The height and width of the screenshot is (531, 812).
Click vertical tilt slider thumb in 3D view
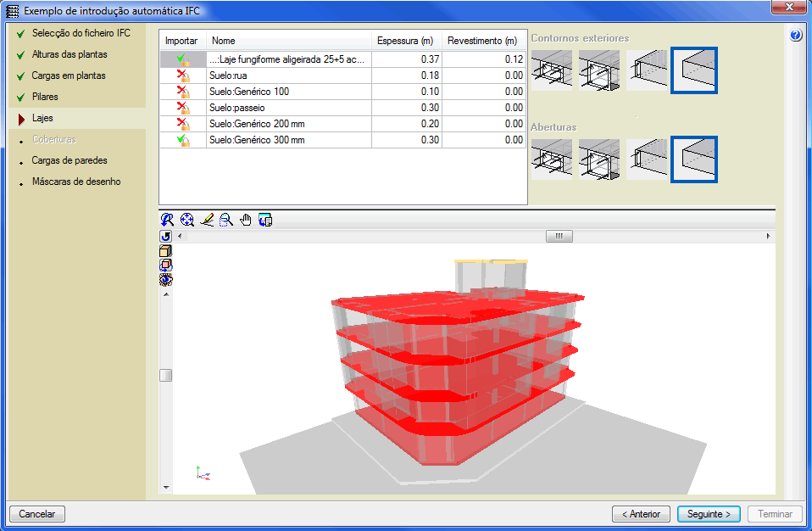click(x=166, y=375)
